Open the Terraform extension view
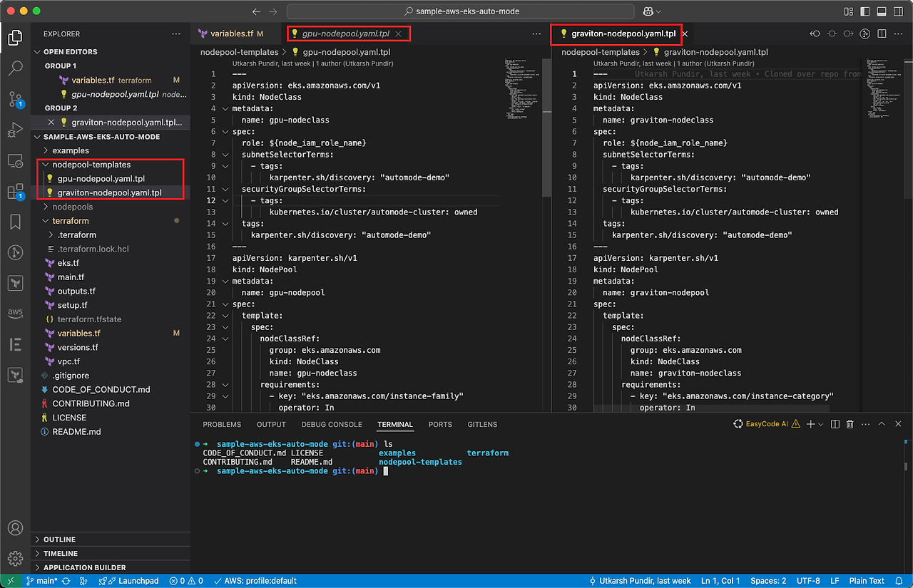 [x=15, y=283]
